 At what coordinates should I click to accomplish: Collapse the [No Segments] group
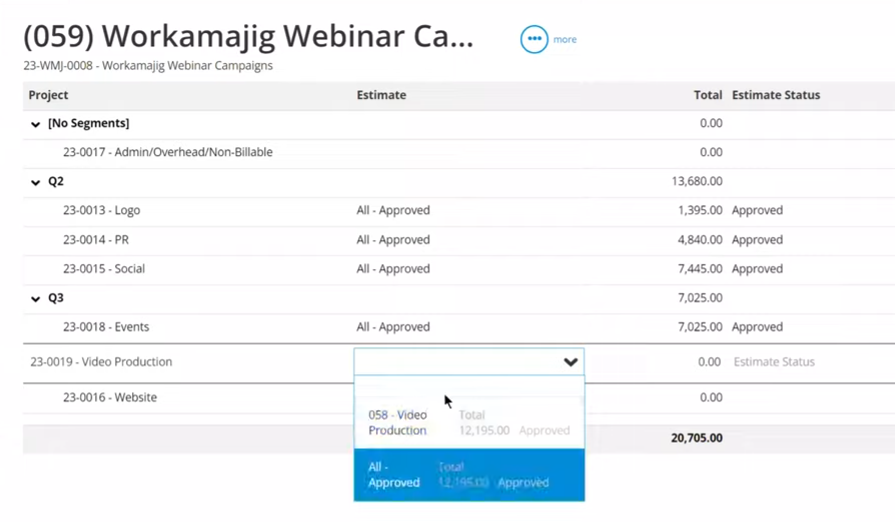(x=35, y=124)
